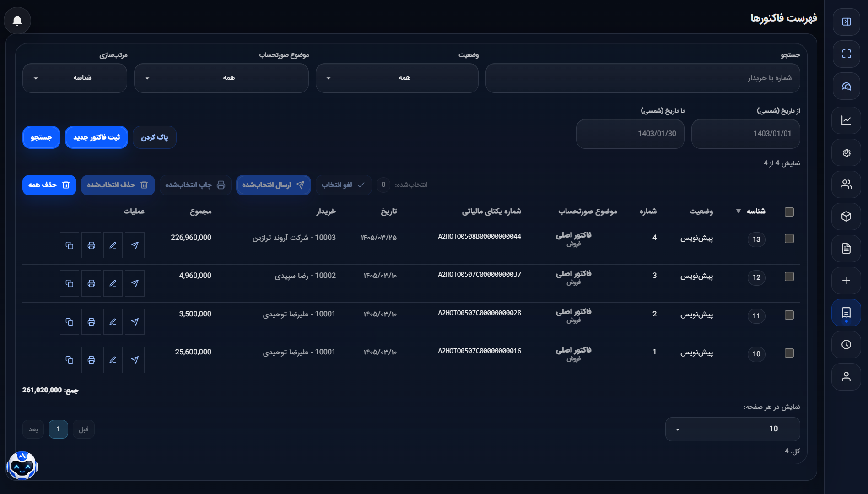Print invoice 13 with printer icon
The height and width of the screenshot is (494, 868).
(x=92, y=245)
